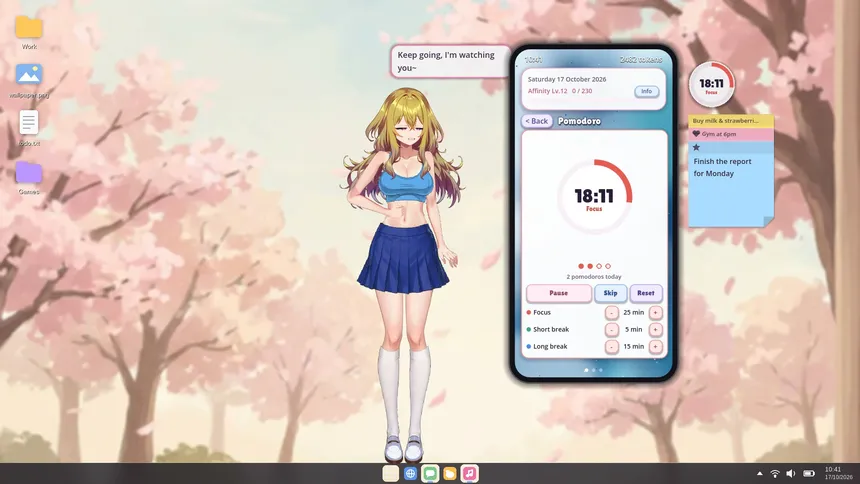This screenshot has height=484, width=860.
Task: Show hidden tray icons arrow
Action: [x=760, y=474]
